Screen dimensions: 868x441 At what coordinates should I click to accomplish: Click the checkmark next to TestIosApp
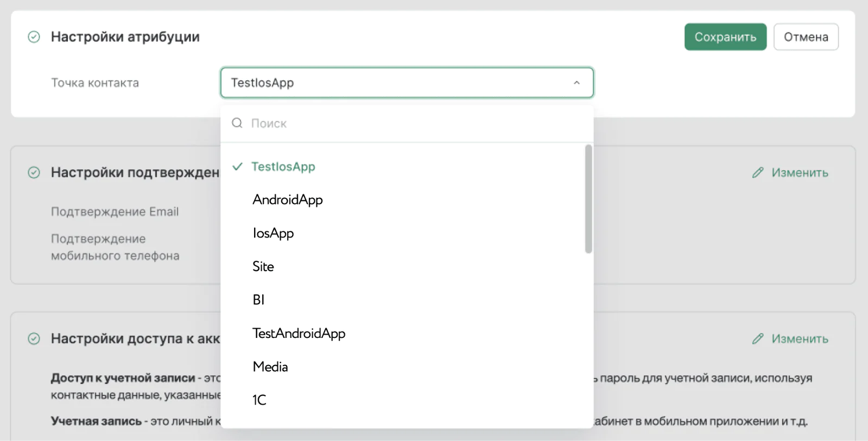(237, 167)
